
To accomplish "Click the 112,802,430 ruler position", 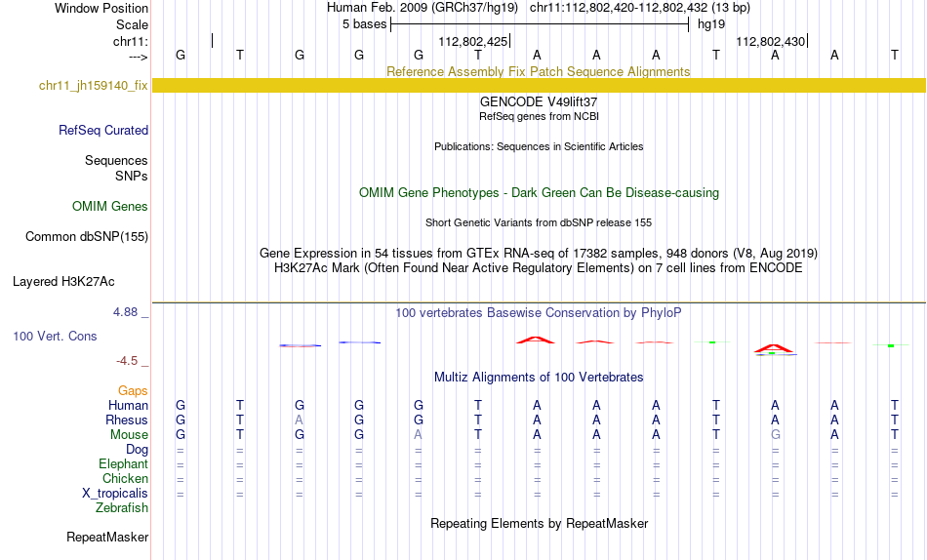I will click(770, 41).
